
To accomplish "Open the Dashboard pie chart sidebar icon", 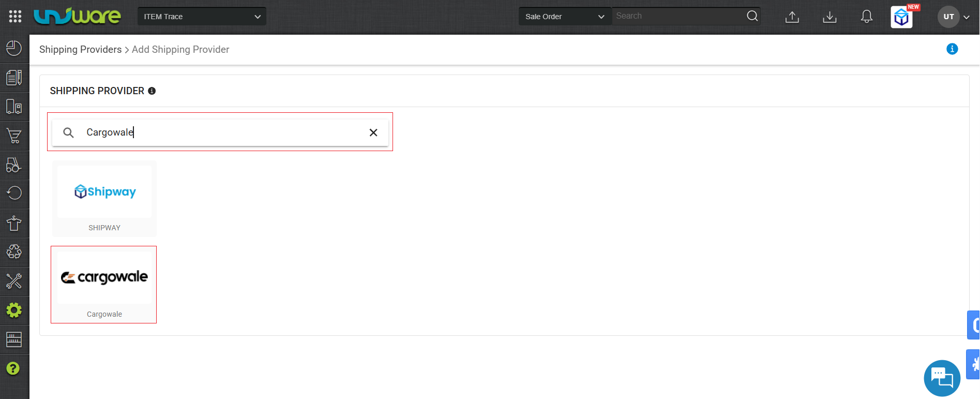I will coord(14,49).
